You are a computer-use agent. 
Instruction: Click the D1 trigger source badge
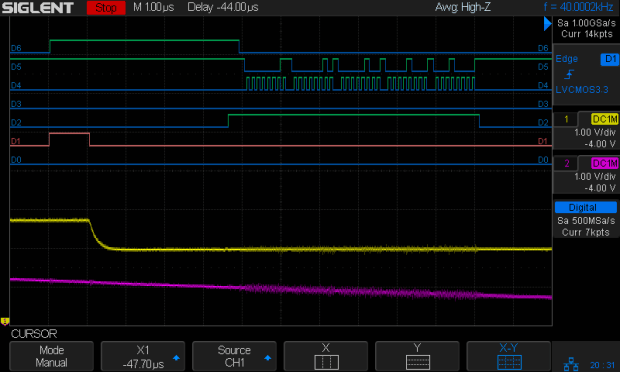(x=609, y=59)
